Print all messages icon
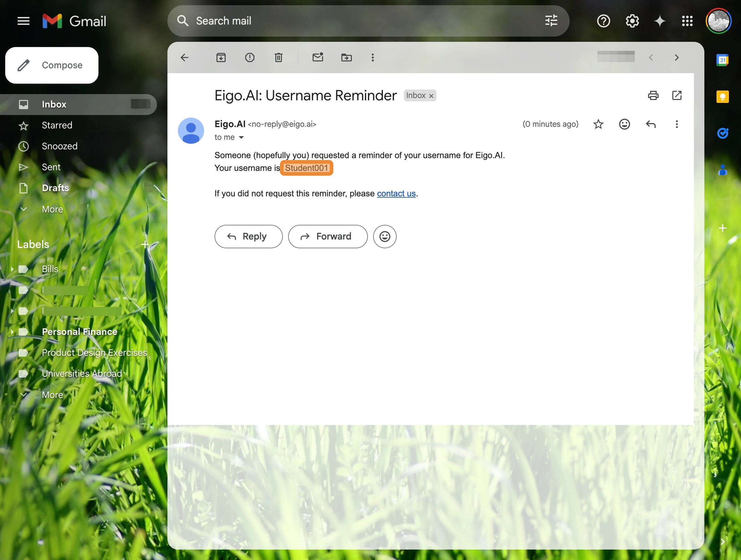This screenshot has height=560, width=741. click(653, 95)
